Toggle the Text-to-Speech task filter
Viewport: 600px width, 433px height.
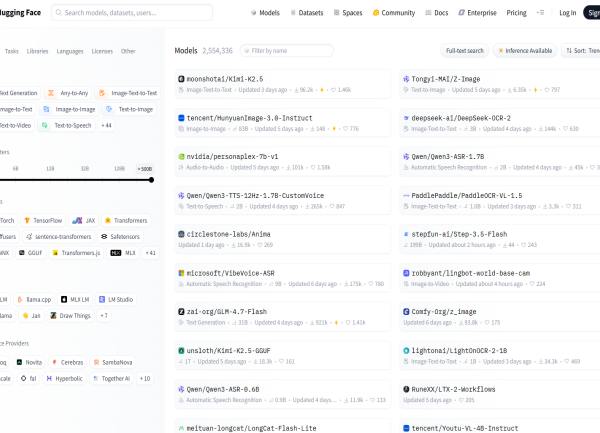[x=66, y=125]
